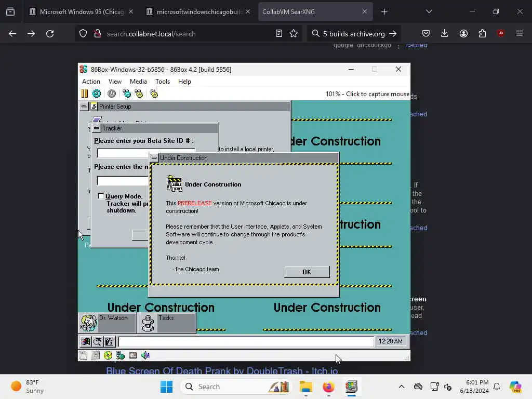Open the 86Box Tools menu
The height and width of the screenshot is (399, 532).
click(163, 82)
